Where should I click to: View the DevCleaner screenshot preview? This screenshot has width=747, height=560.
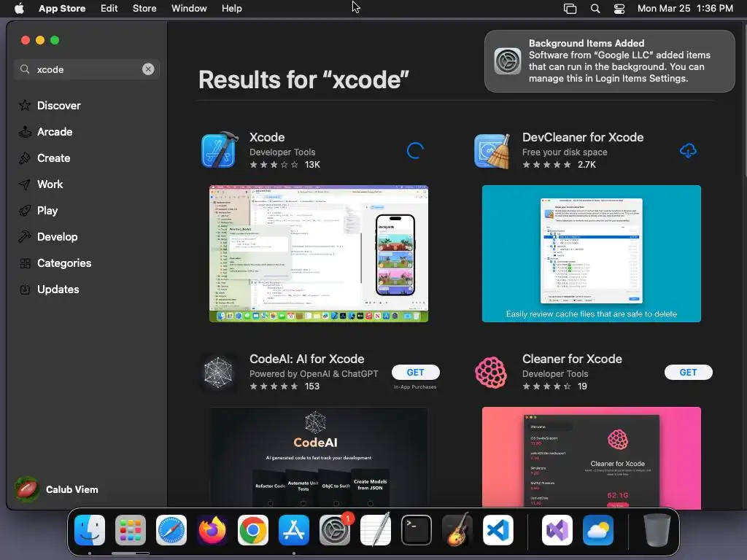coord(591,253)
